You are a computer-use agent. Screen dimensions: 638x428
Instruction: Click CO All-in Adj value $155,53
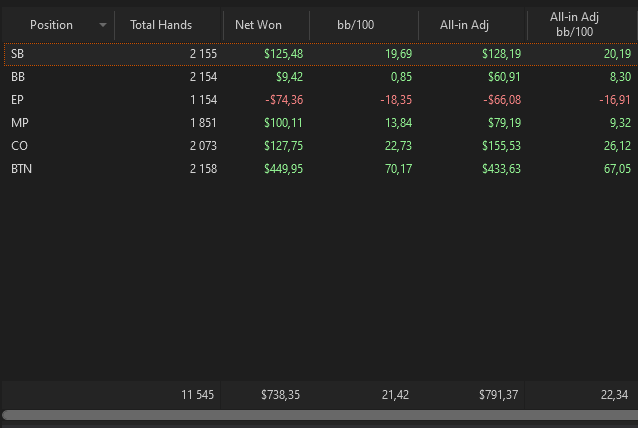tap(501, 146)
